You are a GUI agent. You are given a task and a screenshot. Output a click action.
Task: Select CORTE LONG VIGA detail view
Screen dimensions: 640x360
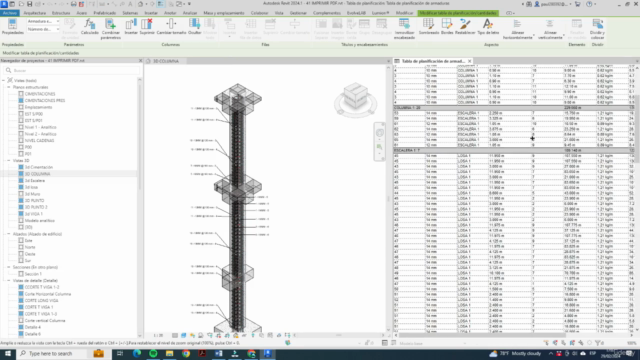pos(41,301)
